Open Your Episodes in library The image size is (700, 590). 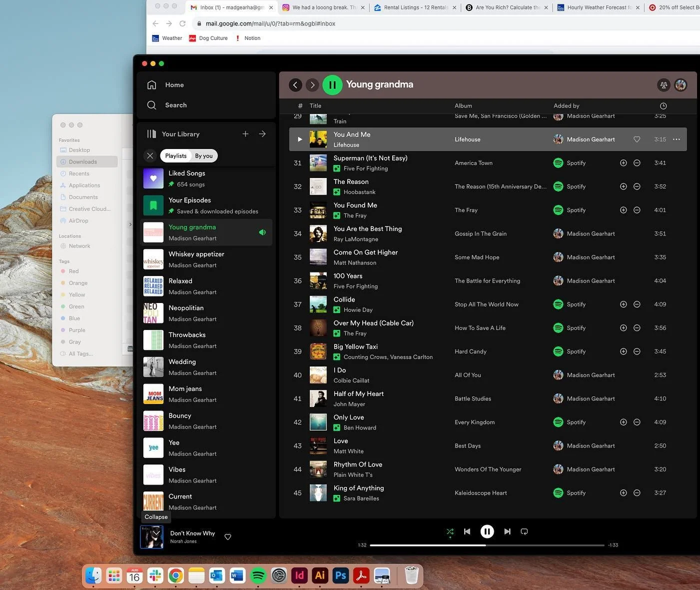(207, 205)
